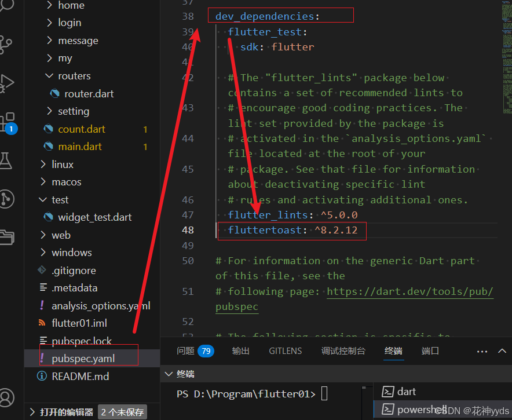Collapse the 终端 terminal group
The height and width of the screenshot is (420, 512).
tap(169, 374)
